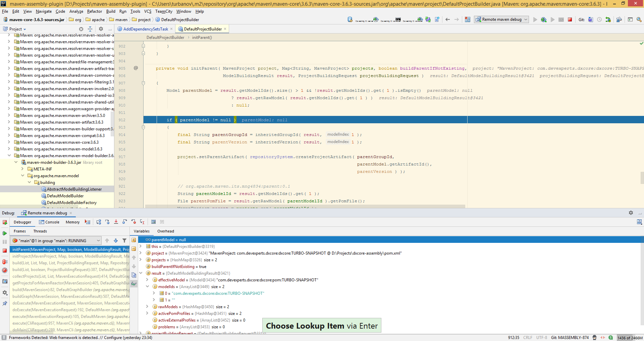Click Force Step Into red arrow icon

point(116,222)
